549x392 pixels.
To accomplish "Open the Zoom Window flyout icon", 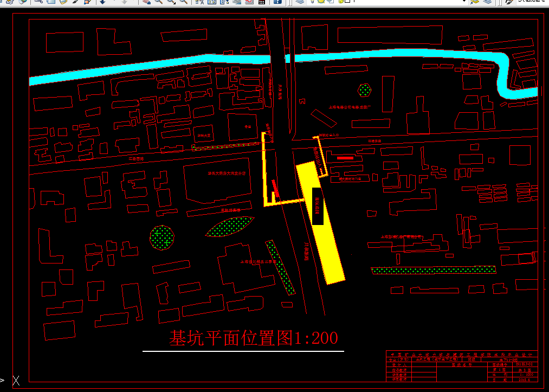I will (x=171, y=2).
